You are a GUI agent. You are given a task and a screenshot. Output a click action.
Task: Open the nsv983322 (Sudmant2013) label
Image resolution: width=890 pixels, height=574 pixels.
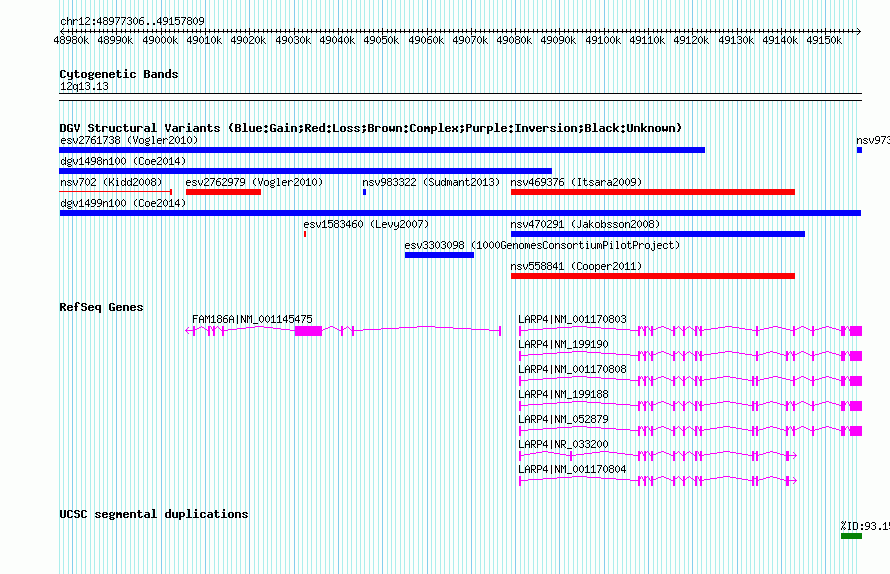[431, 182]
